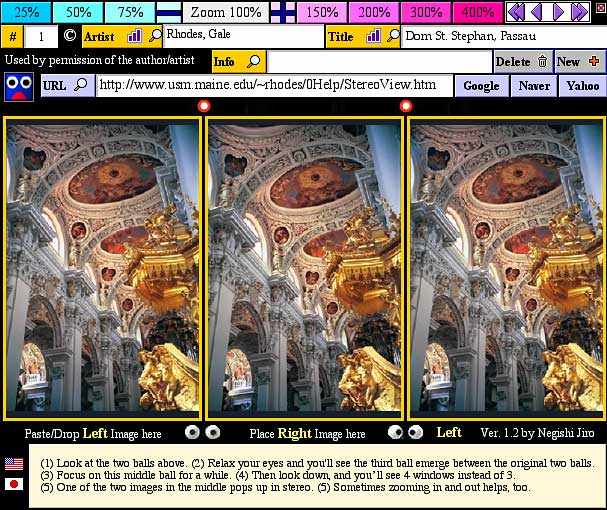
Task: Search Artist magnifier icon
Action: click(155, 36)
